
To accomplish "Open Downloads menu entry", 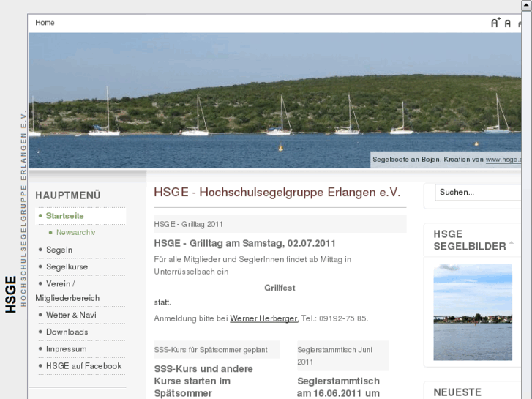I will (67, 332).
